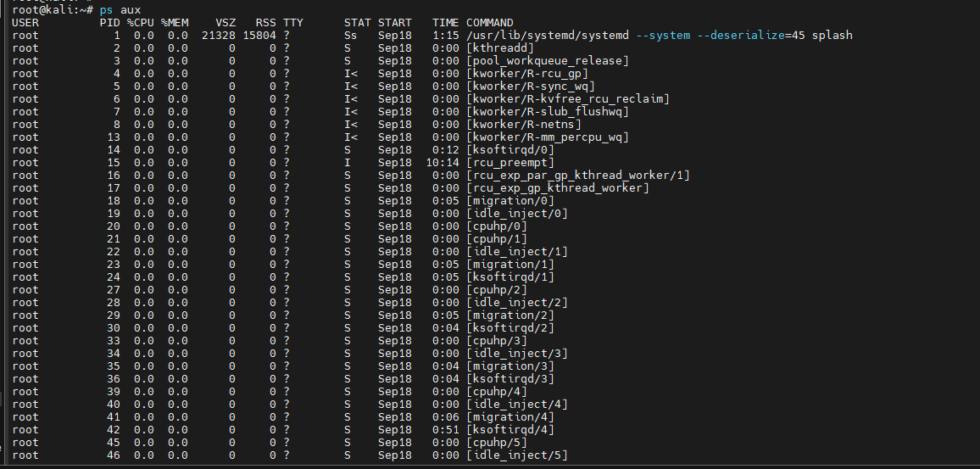Click the TTY column header

(292, 23)
